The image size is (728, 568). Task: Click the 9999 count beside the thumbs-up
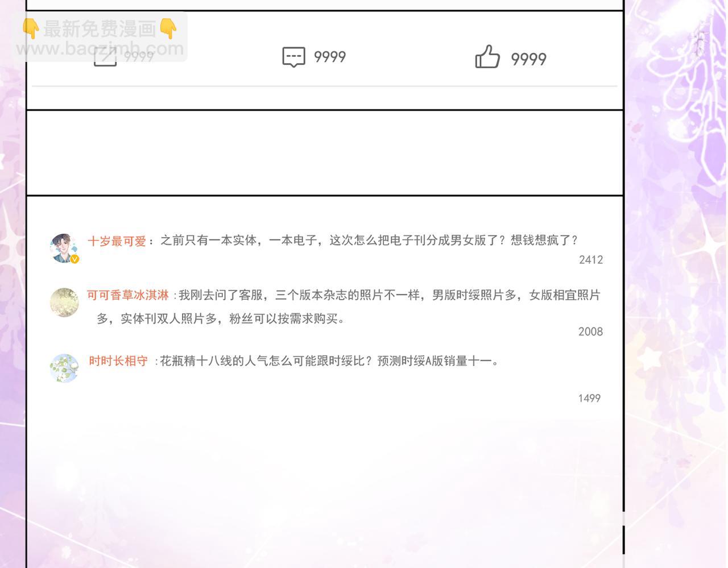[x=528, y=59]
